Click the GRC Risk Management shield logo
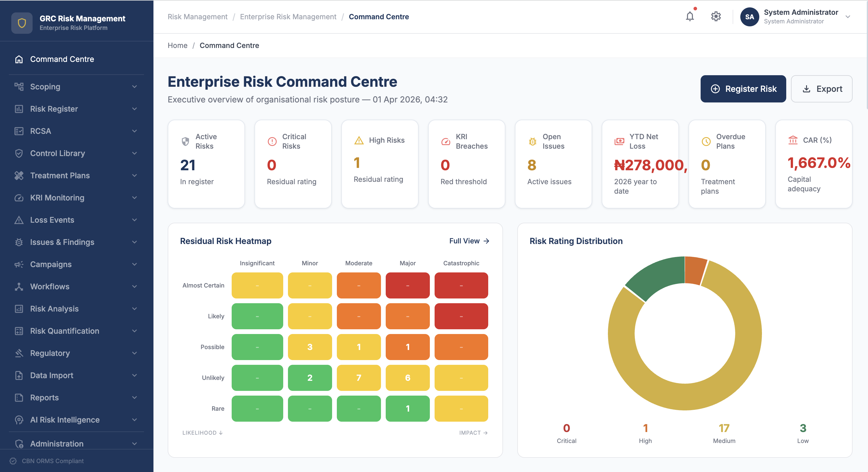The image size is (868, 472). (x=22, y=23)
